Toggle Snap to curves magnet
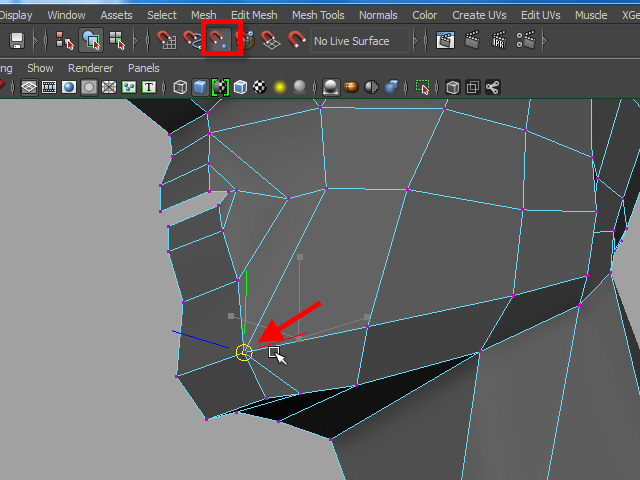 point(192,40)
